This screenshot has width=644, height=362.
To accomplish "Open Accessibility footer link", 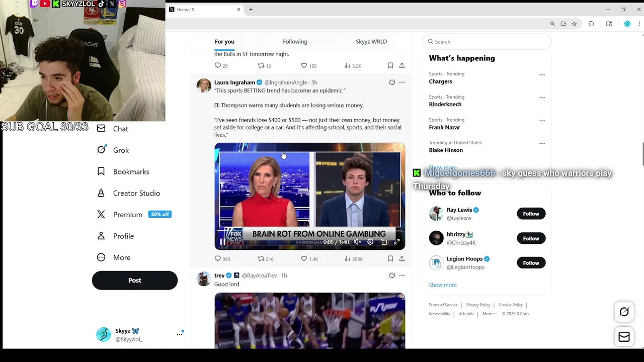I will click(439, 314).
